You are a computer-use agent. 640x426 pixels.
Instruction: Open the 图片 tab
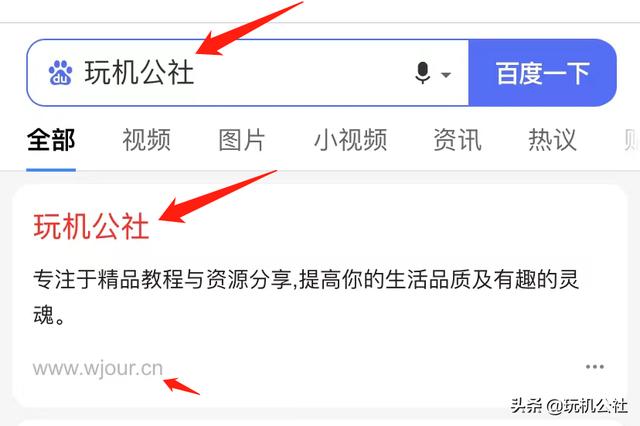(242, 140)
